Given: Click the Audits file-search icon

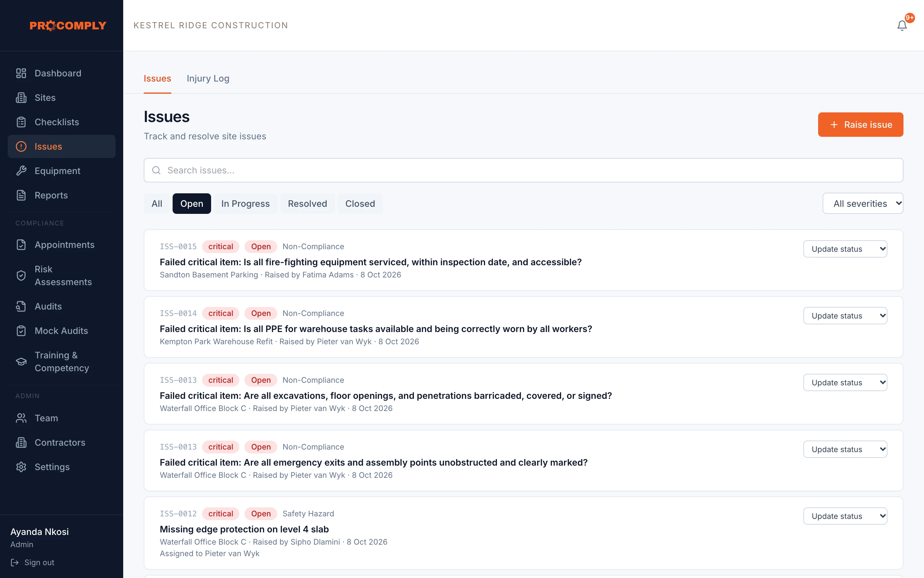Looking at the screenshot, I should point(21,306).
